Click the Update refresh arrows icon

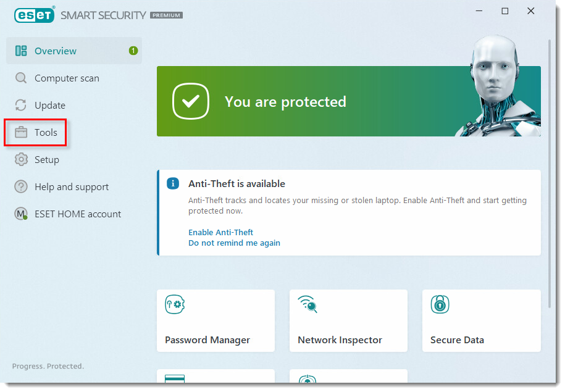point(21,106)
